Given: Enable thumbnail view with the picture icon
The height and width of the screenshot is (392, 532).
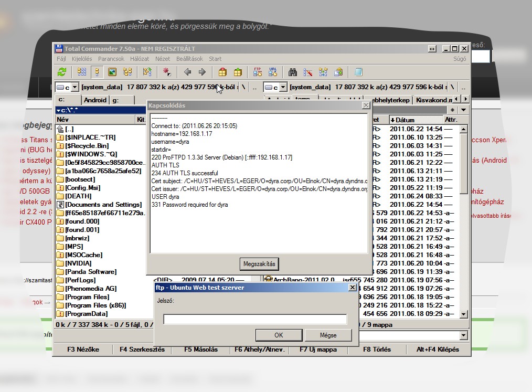Looking at the screenshot, I should (112, 72).
